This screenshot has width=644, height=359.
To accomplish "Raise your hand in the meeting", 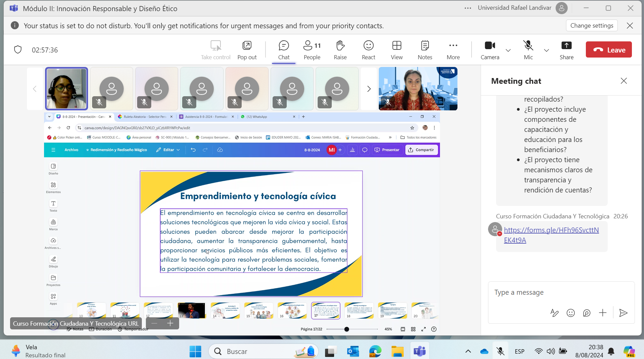I will pos(340,50).
